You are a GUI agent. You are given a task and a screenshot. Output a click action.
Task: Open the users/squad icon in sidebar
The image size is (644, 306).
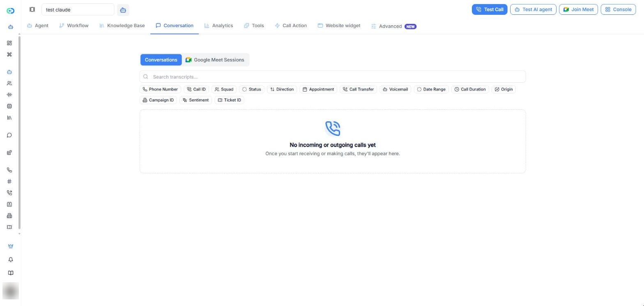click(9, 83)
